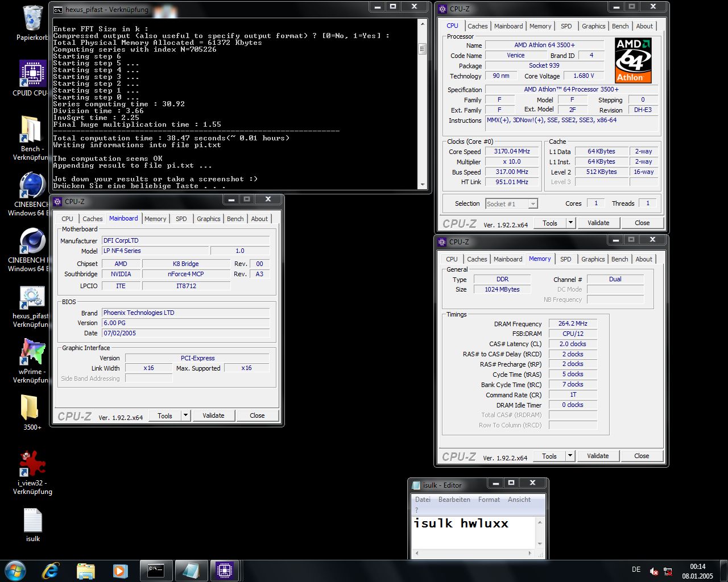
Task: Click the hexus_pifast console window title icon
Action: [x=57, y=10]
